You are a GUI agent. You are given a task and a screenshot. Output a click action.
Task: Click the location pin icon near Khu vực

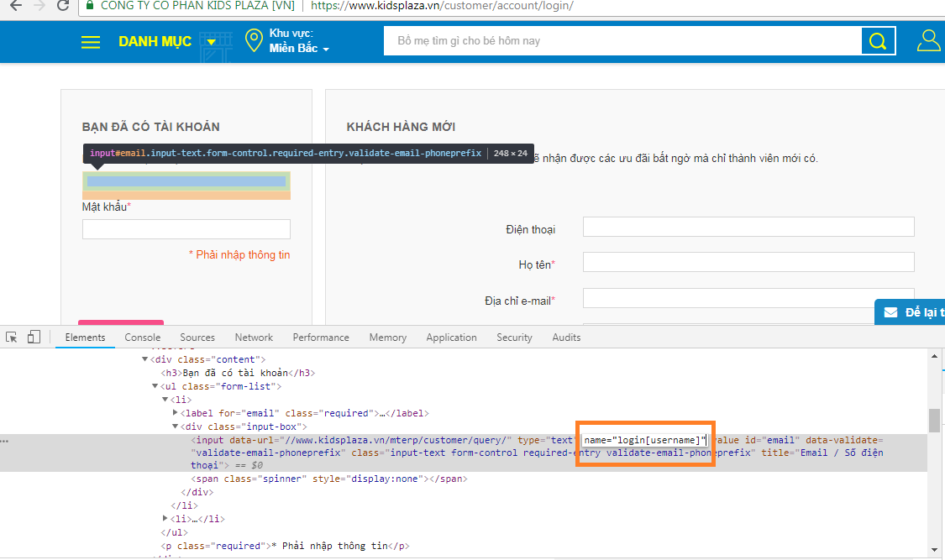(x=254, y=40)
